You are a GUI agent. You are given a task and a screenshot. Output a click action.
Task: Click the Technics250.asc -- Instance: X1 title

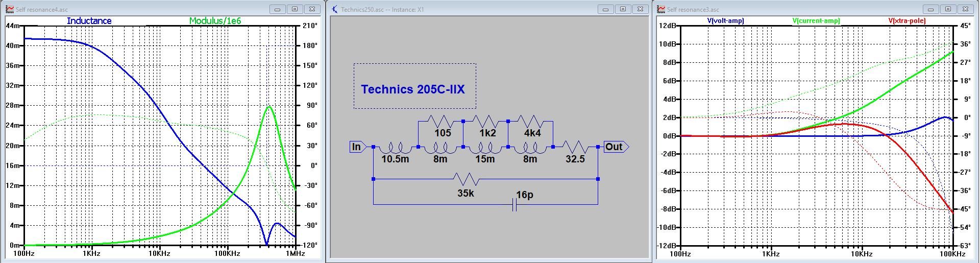tap(382, 10)
